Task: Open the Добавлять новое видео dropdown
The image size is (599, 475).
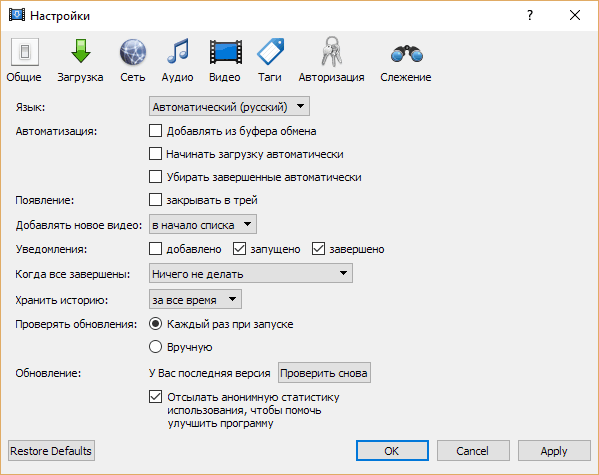Action: (202, 224)
